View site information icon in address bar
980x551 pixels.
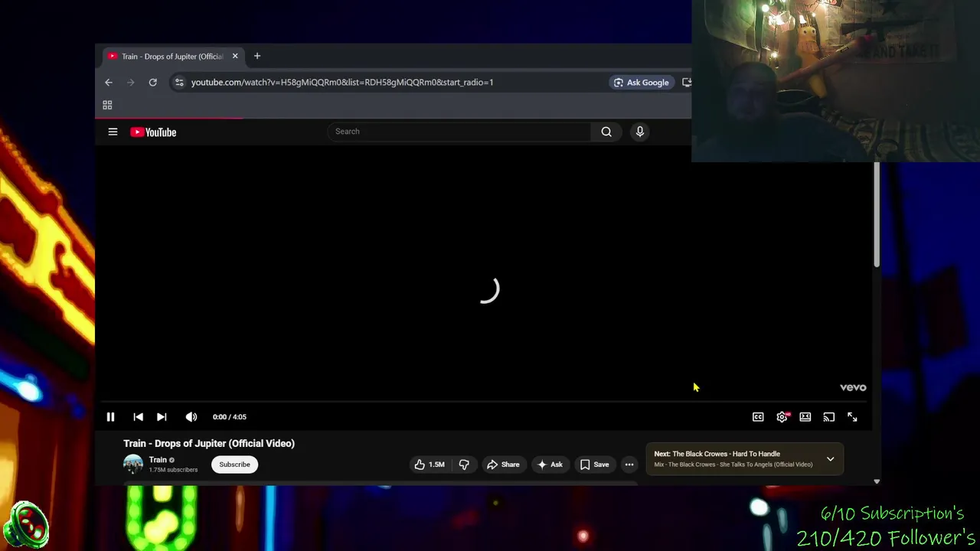pos(178,83)
